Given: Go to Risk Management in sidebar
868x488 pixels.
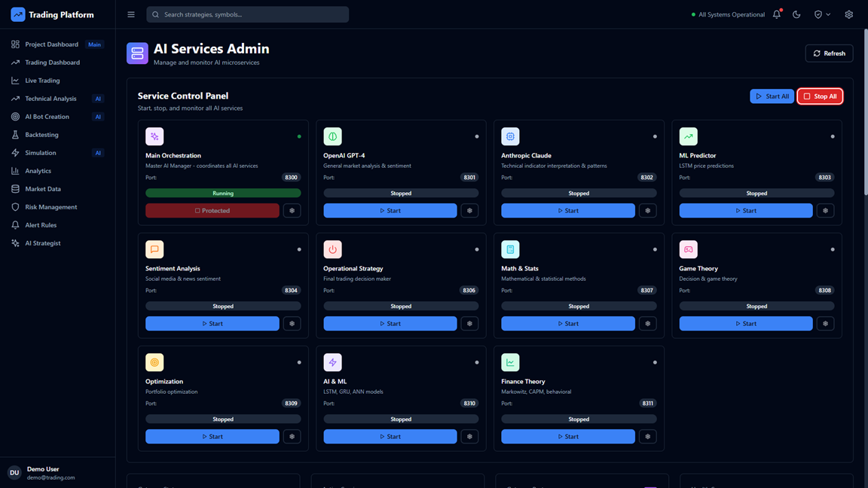Looking at the screenshot, I should [50, 207].
